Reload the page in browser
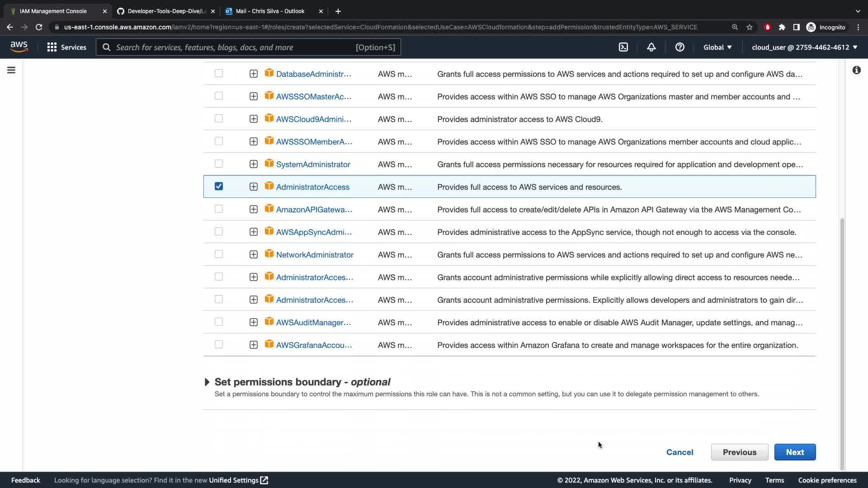The image size is (868, 488). pos(39,27)
